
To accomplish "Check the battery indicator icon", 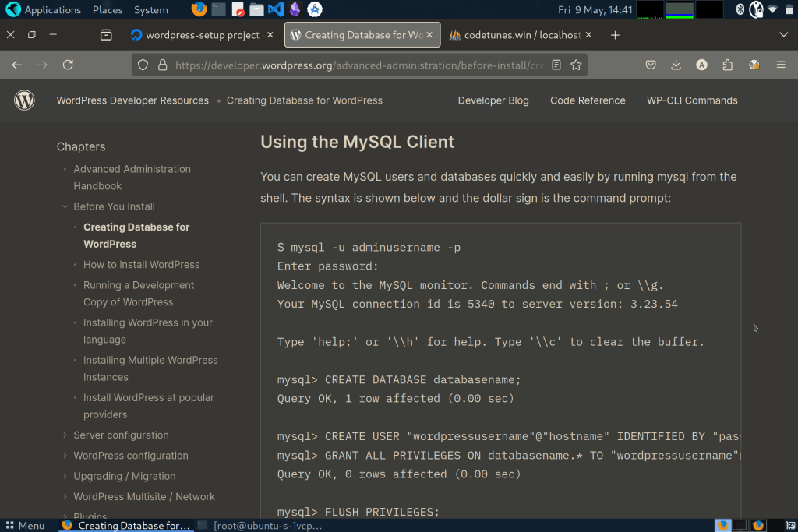I will coord(789,9).
